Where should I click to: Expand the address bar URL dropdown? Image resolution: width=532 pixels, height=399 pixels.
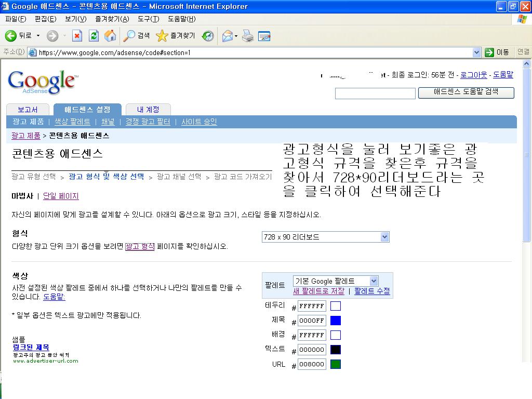(x=476, y=52)
